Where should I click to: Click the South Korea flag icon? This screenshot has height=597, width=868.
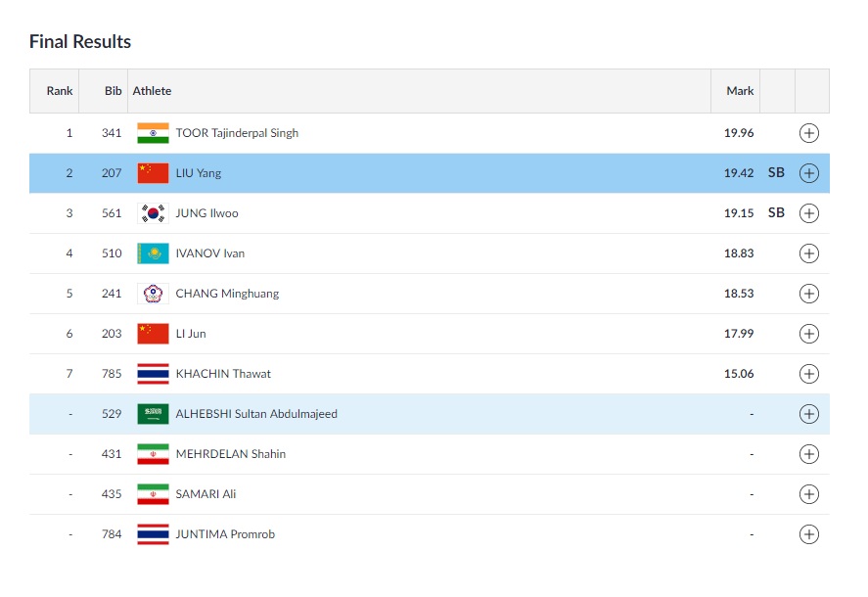[x=153, y=213]
